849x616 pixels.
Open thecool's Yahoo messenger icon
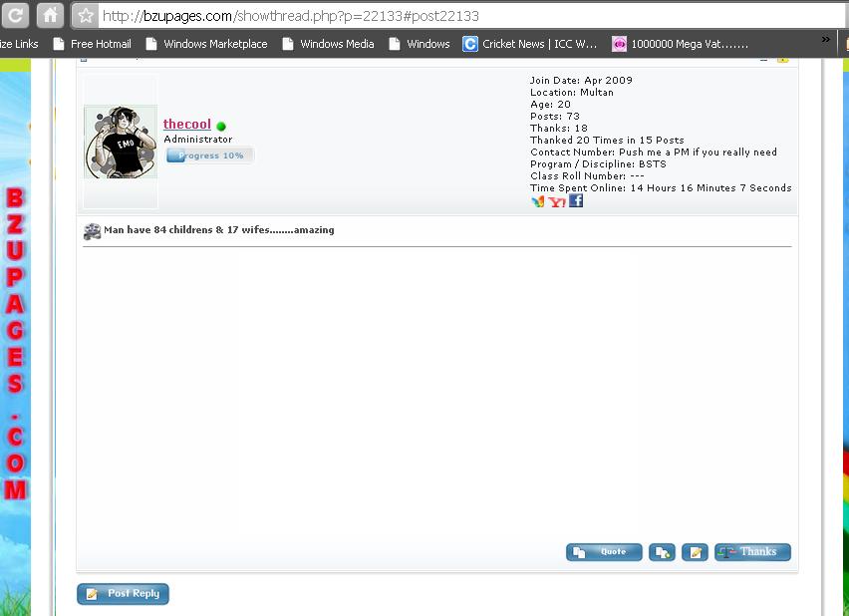[x=557, y=201]
